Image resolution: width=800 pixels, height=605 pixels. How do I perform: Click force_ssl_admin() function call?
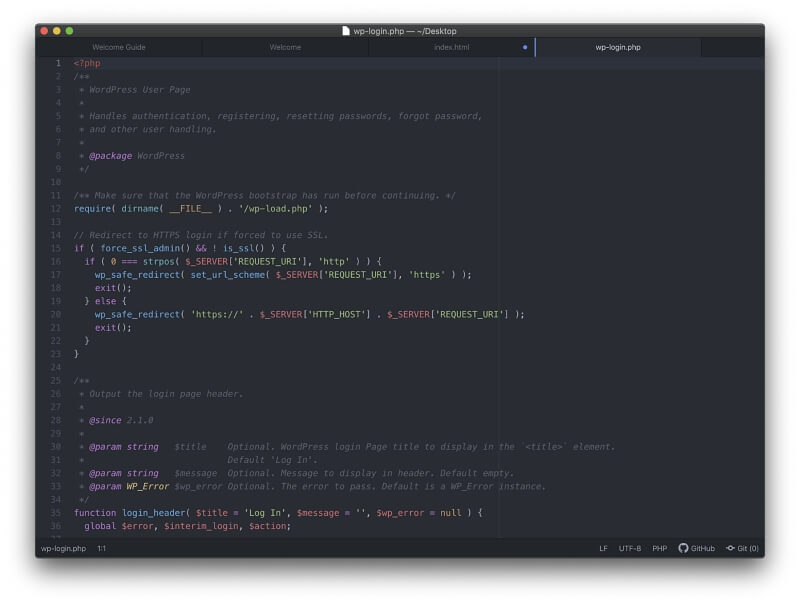tap(145, 248)
